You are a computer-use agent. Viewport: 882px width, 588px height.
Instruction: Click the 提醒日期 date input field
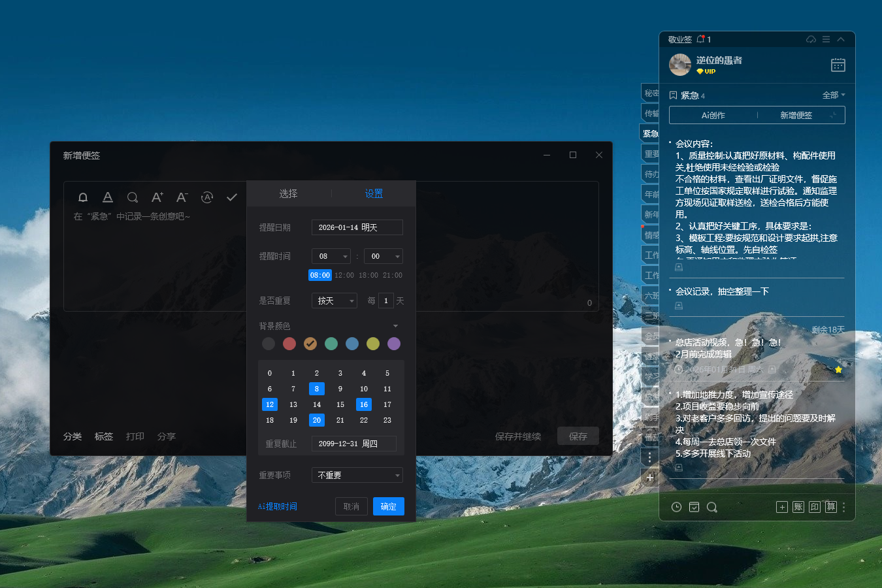[x=357, y=227]
